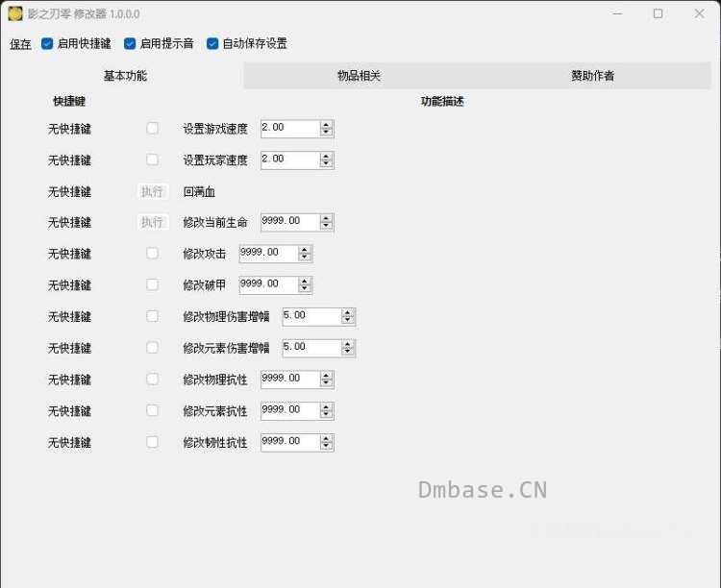Viewport: 721px width, 588px height.
Task: Click the 影之刃零 app icon in title bar
Action: (15, 13)
